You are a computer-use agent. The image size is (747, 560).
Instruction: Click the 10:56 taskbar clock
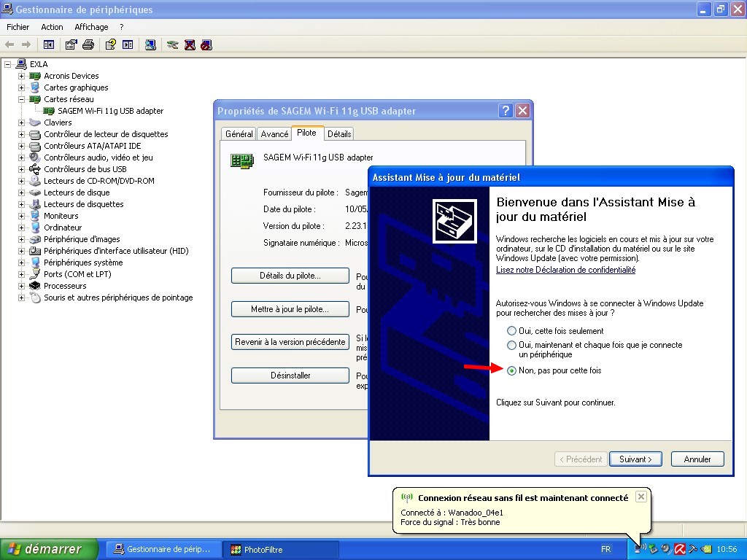(x=727, y=549)
